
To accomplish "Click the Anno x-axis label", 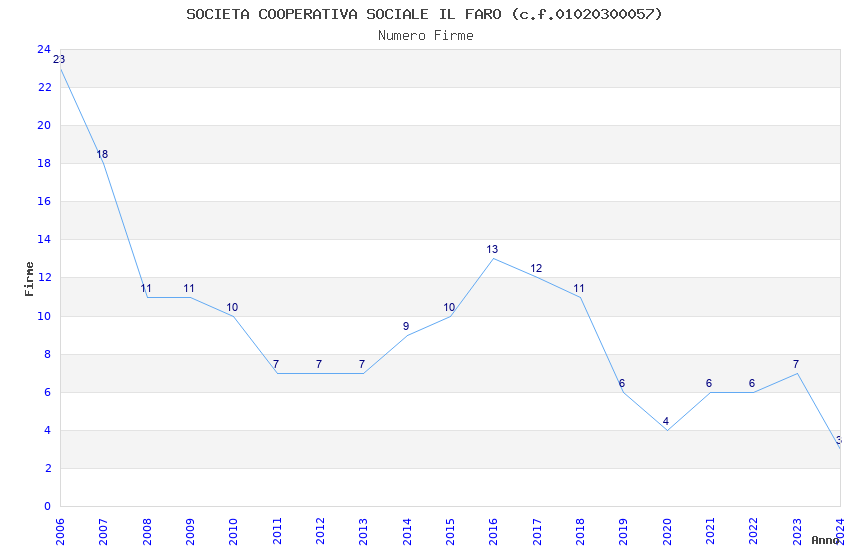I will 825,540.
